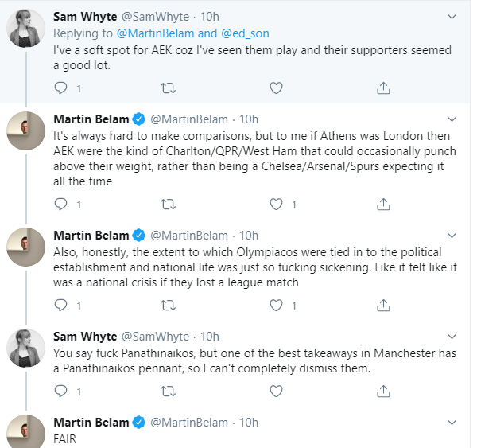
Task: Reply to the Olympiacos political establishment tweet
Action: pos(60,305)
